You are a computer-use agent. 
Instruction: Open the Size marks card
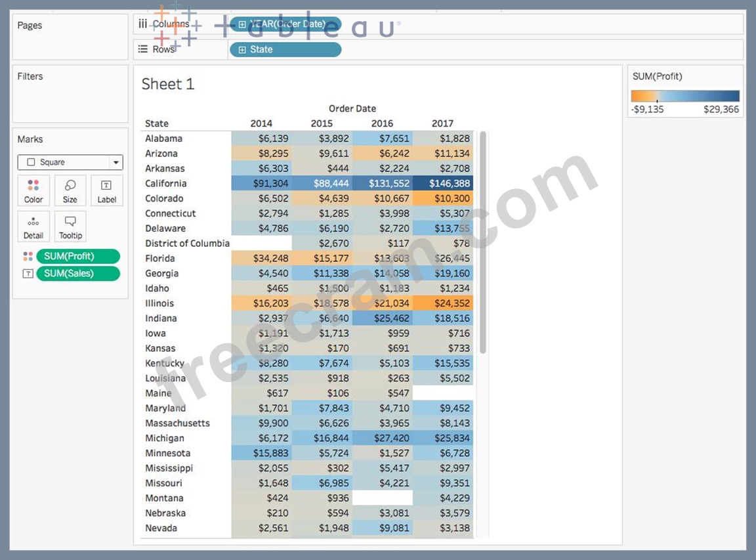pos(70,190)
